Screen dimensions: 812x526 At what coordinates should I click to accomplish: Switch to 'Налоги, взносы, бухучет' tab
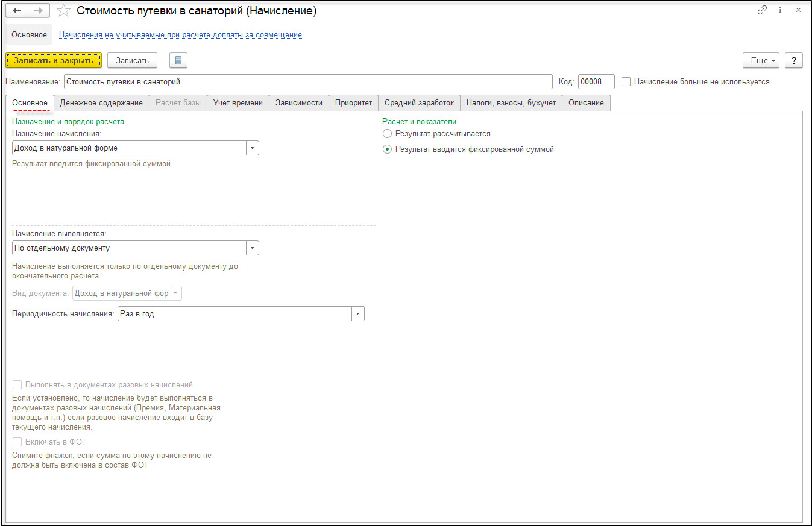click(511, 102)
